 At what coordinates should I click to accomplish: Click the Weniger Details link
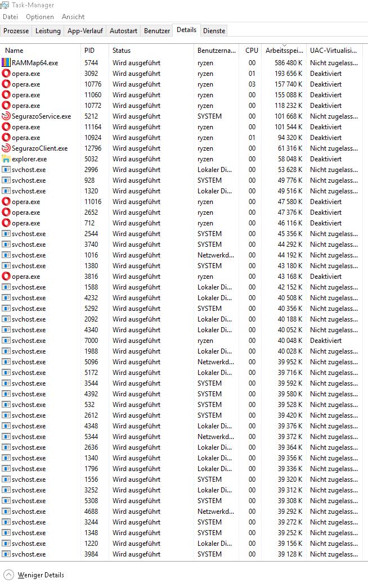(41, 575)
